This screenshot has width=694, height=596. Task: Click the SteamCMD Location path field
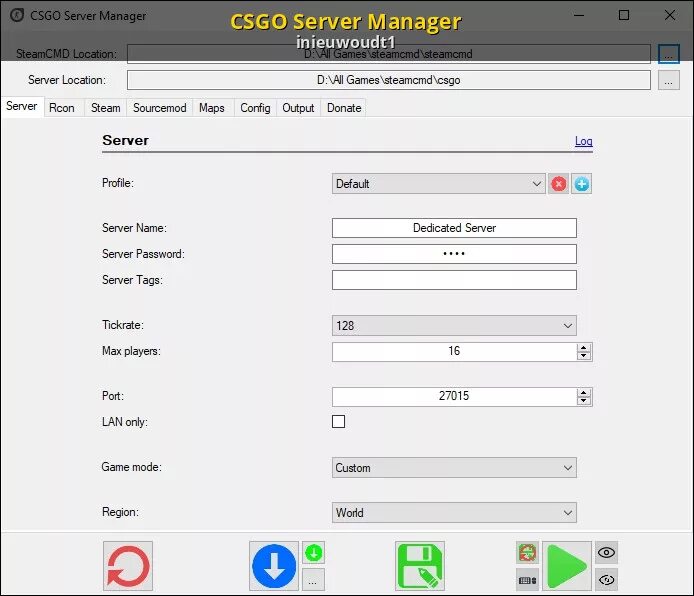coord(389,54)
